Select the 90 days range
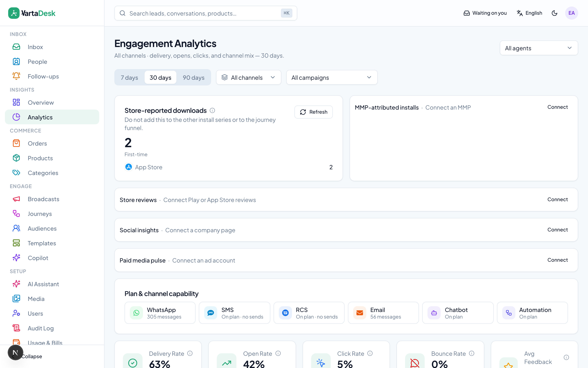588x368 pixels. (x=194, y=77)
